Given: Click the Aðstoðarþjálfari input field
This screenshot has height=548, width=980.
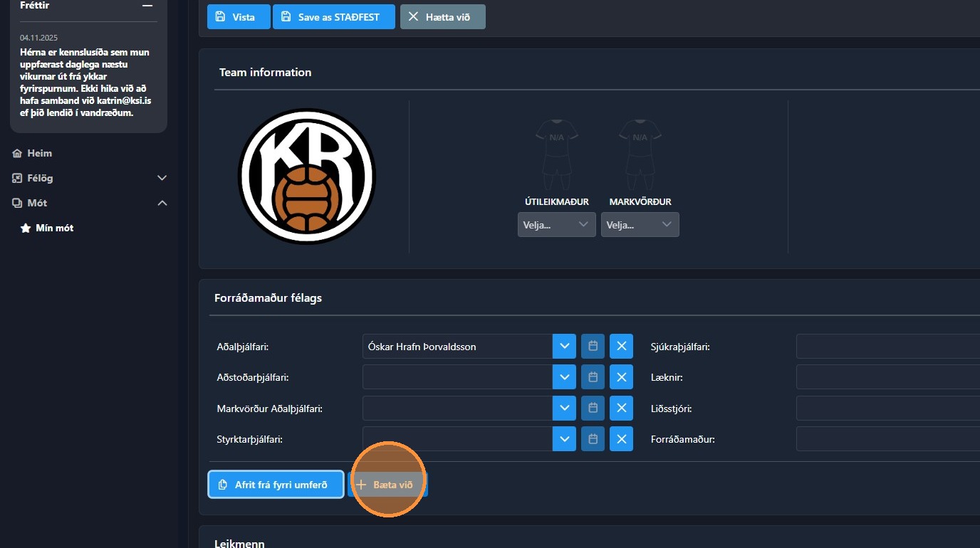Looking at the screenshot, I should tap(457, 377).
